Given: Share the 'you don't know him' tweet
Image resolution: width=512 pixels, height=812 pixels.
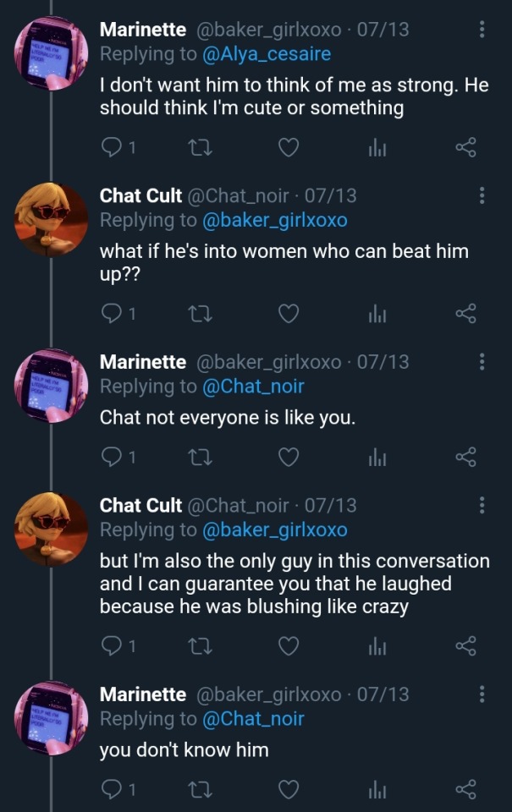Looking at the screenshot, I should [465, 790].
